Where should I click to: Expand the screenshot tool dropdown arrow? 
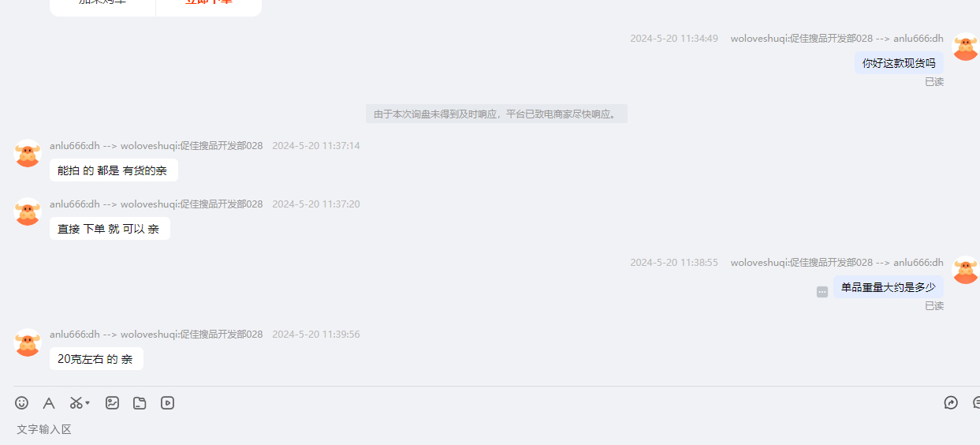coord(88,402)
